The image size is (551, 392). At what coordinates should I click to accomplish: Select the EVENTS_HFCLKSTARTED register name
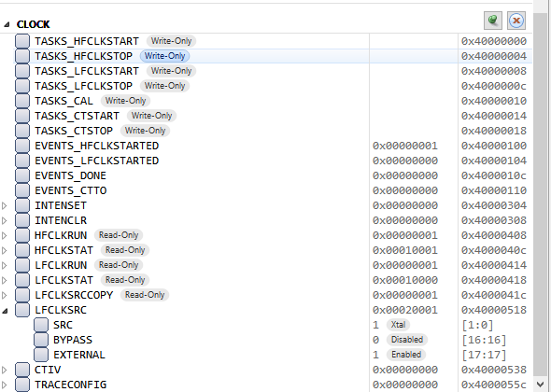click(96, 146)
